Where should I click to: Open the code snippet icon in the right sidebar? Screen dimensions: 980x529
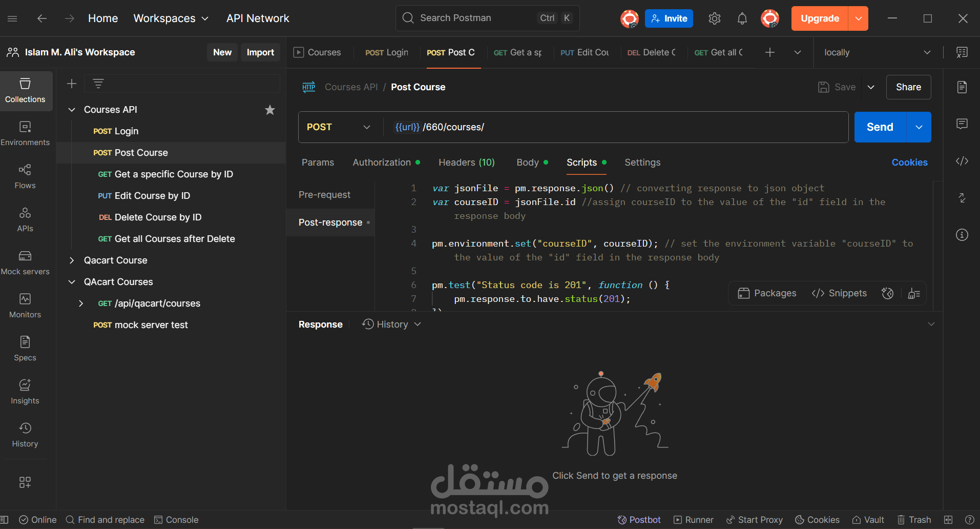click(962, 161)
